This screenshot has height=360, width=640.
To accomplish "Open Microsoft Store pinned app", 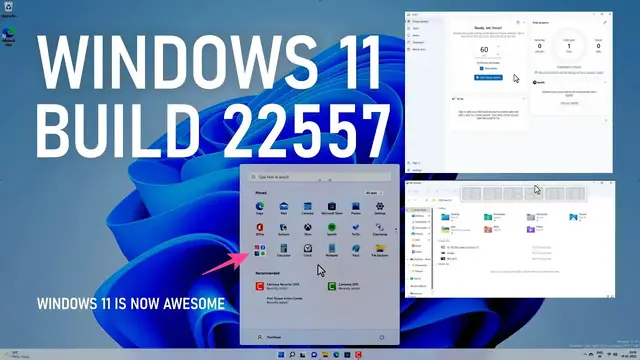I will click(x=331, y=208).
